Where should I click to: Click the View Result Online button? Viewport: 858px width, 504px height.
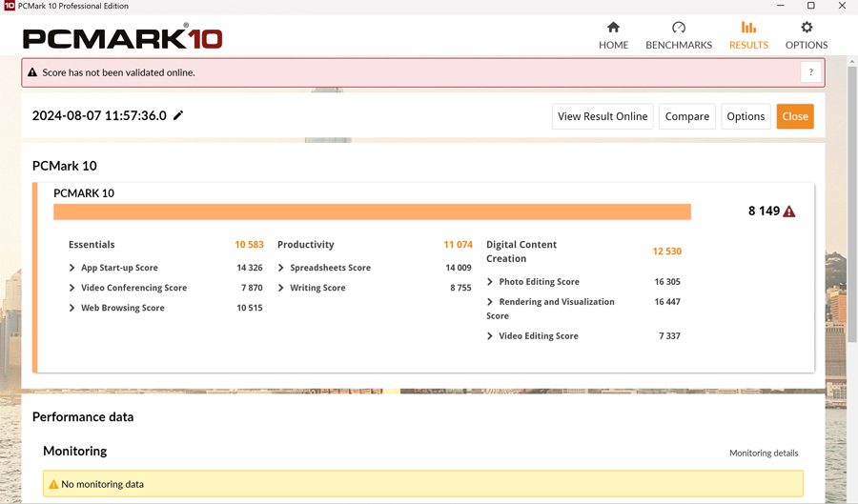[603, 116]
